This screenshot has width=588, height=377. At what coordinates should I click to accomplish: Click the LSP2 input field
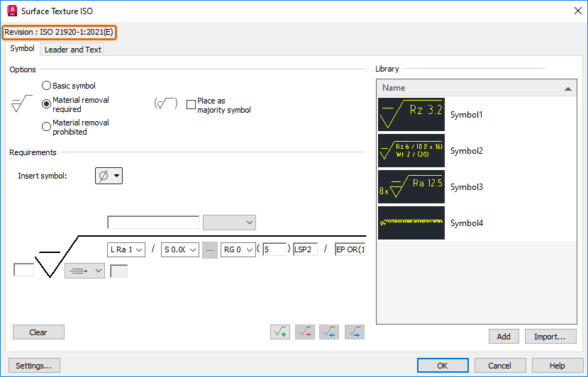tap(305, 249)
